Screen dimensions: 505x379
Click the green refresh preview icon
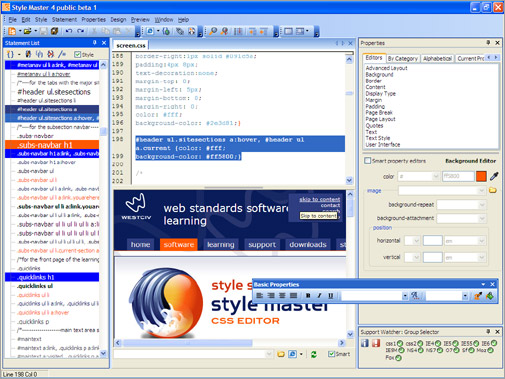pyautogui.click(x=314, y=354)
